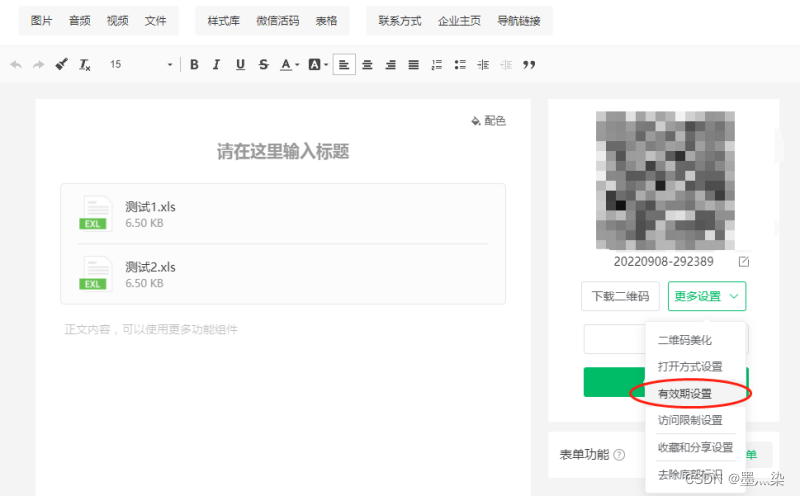Insert 图片 component
Viewport: 800px width, 496px height.
tap(41, 21)
